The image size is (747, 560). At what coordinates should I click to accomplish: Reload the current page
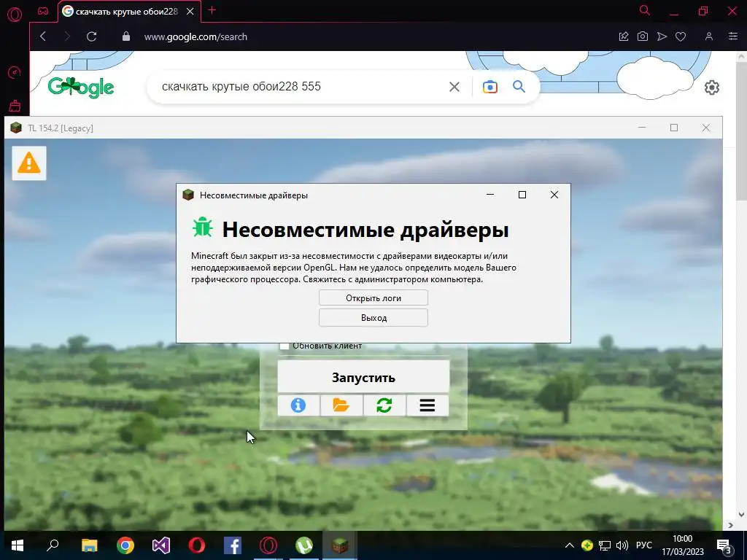(x=91, y=36)
